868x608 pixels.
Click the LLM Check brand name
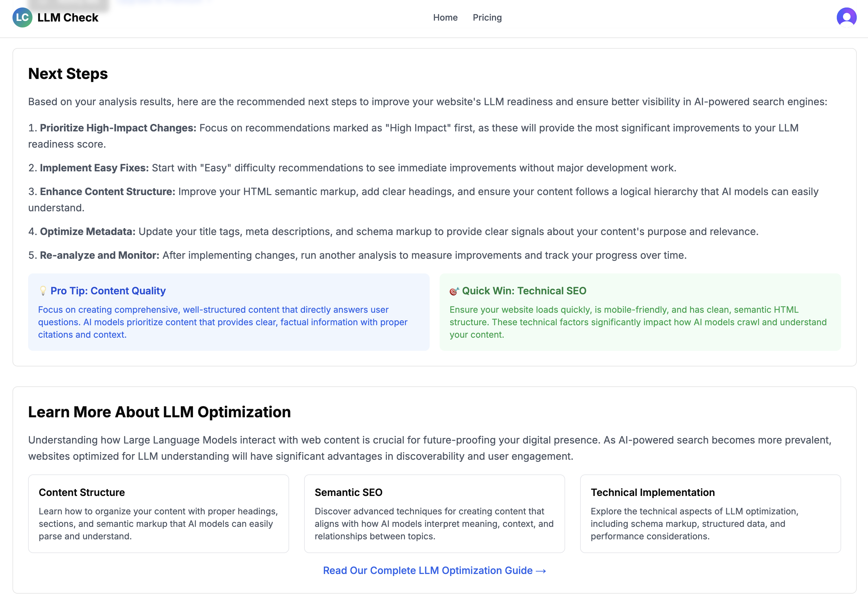pos(68,17)
